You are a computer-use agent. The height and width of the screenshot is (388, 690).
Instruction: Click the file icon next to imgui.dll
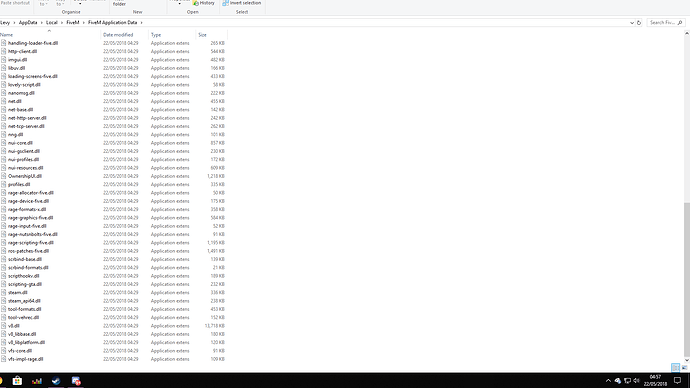[4, 60]
